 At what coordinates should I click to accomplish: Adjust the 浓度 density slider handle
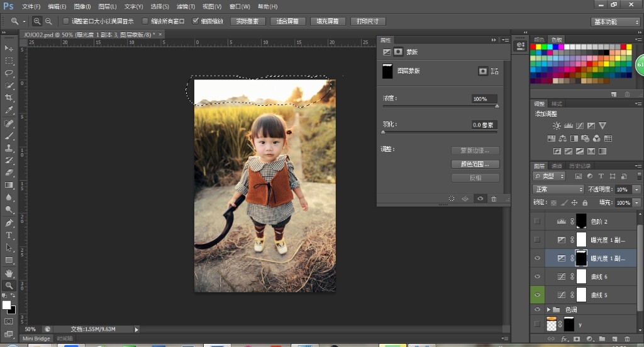(x=497, y=106)
